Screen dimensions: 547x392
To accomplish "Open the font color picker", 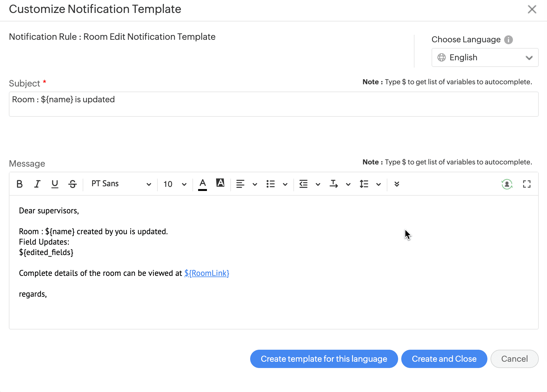I will click(203, 184).
